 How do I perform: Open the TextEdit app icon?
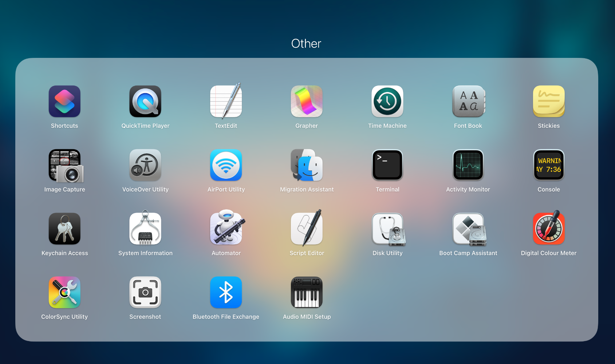(x=226, y=102)
